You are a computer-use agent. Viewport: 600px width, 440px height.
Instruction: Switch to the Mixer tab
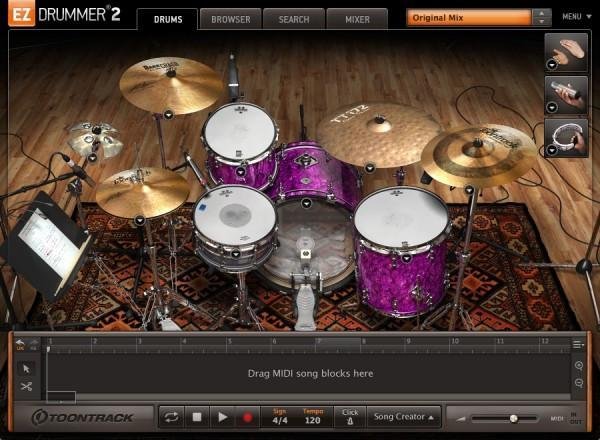pos(357,19)
